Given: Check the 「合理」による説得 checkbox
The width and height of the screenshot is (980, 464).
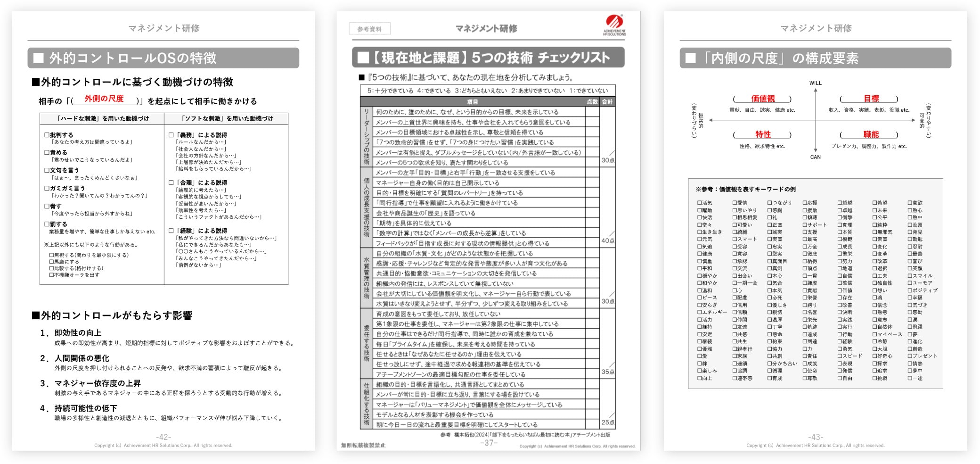Looking at the screenshot, I should coord(171,182).
